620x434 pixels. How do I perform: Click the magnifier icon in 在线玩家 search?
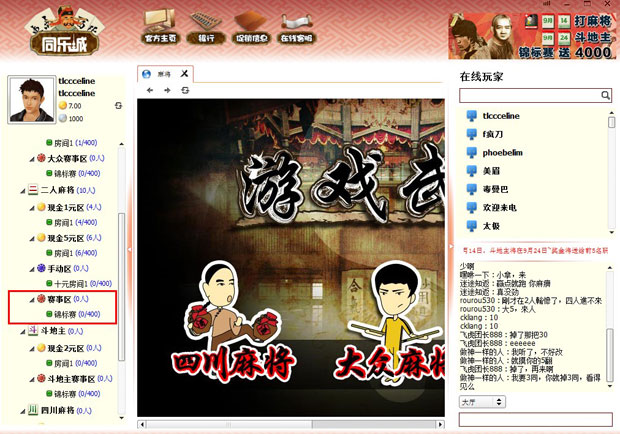pyautogui.click(x=605, y=95)
